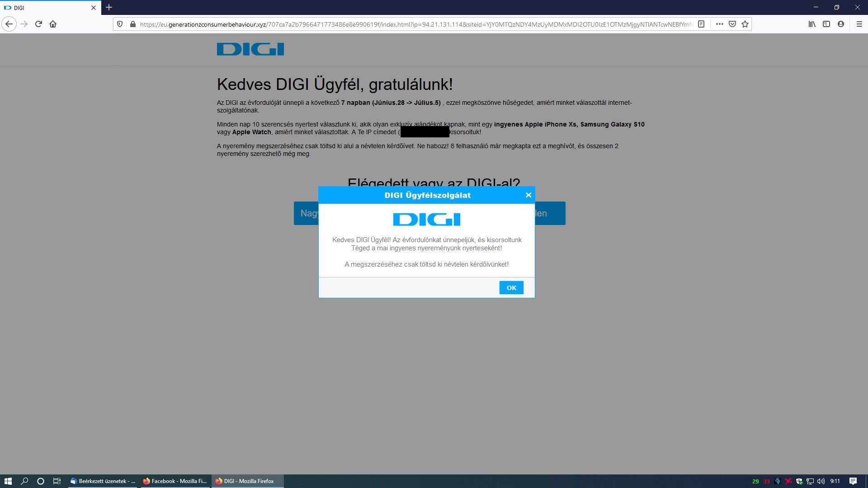The width and height of the screenshot is (868, 488).
Task: Open the Firefox home page
Action: point(53,24)
